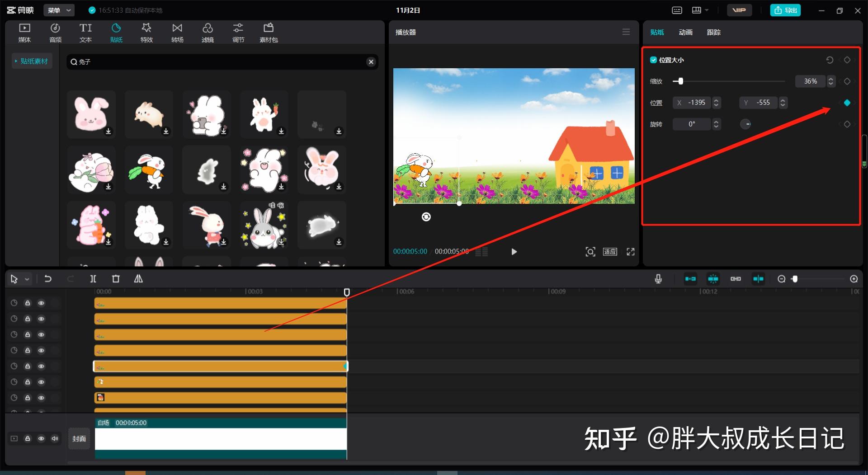Open the 音频 audio panel
Image resolution: width=868 pixels, height=475 pixels.
coord(55,33)
